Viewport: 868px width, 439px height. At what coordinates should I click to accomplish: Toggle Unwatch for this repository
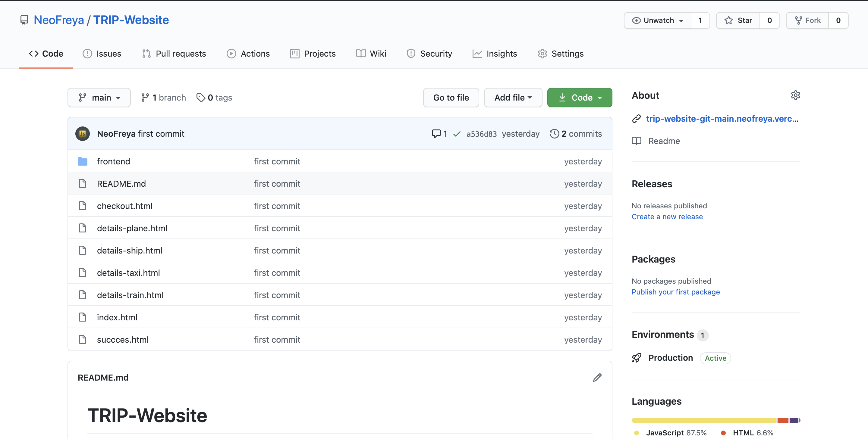point(657,20)
